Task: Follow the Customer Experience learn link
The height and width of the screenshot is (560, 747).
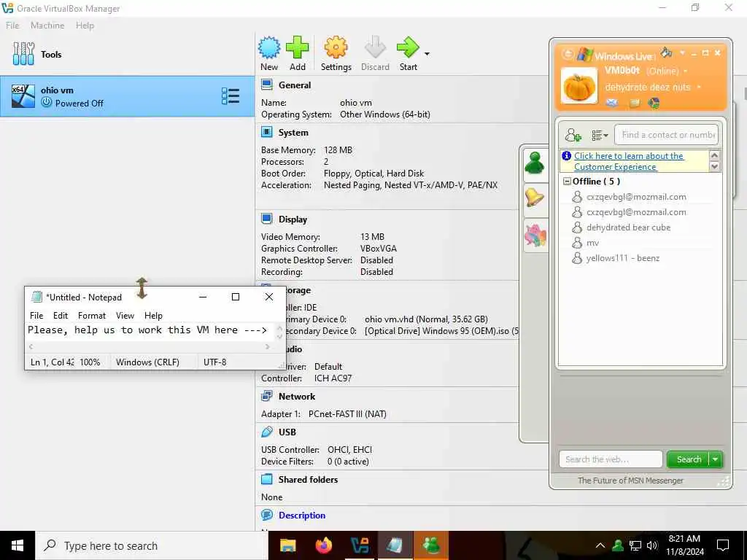Action: [x=628, y=161]
